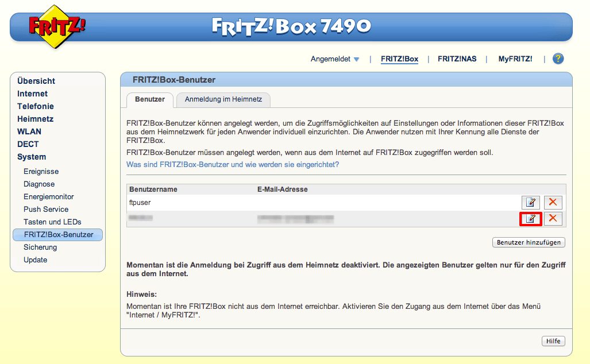Screen dimensions: 590x364
Task: Open the Telefonie menu
Action: click(x=36, y=106)
